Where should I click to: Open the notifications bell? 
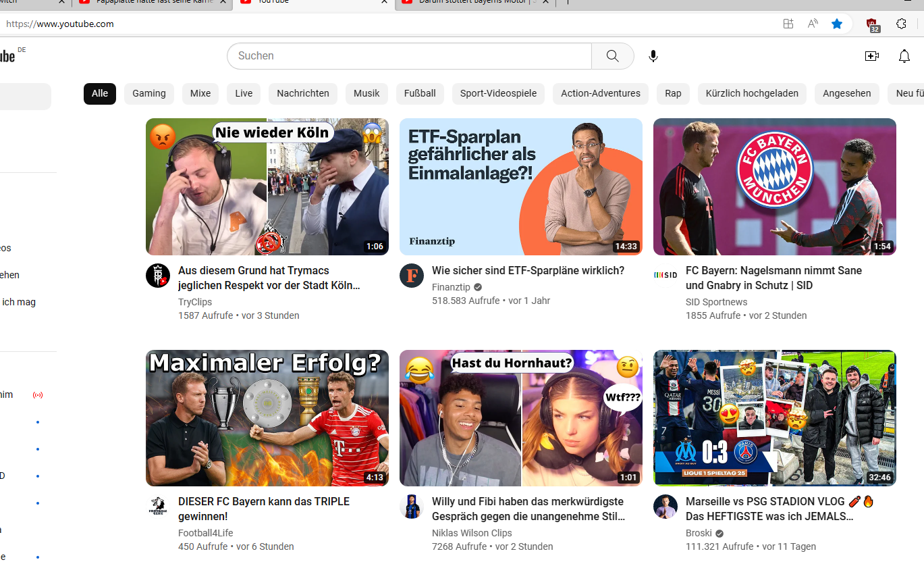(904, 56)
